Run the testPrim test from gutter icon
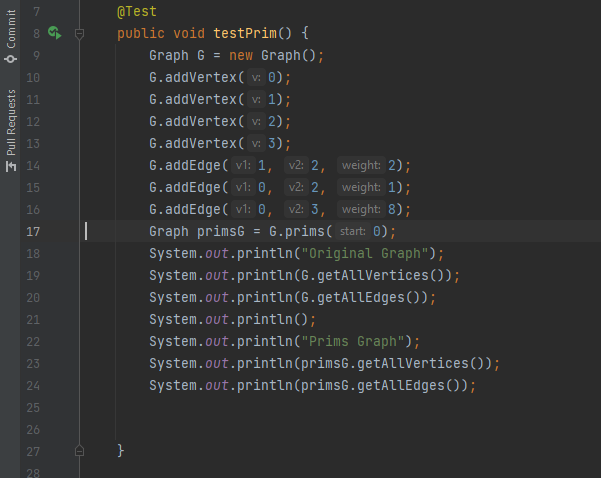This screenshot has height=478, width=601. point(53,33)
